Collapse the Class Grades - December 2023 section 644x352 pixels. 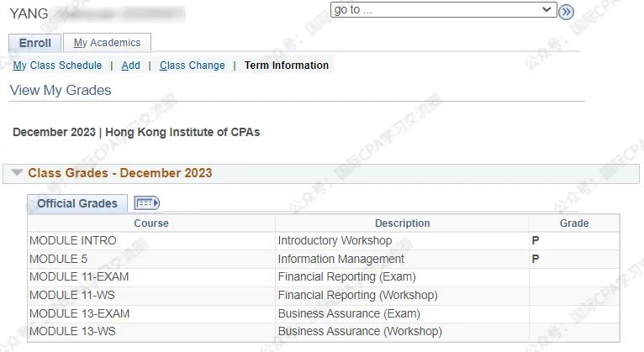click(17, 173)
